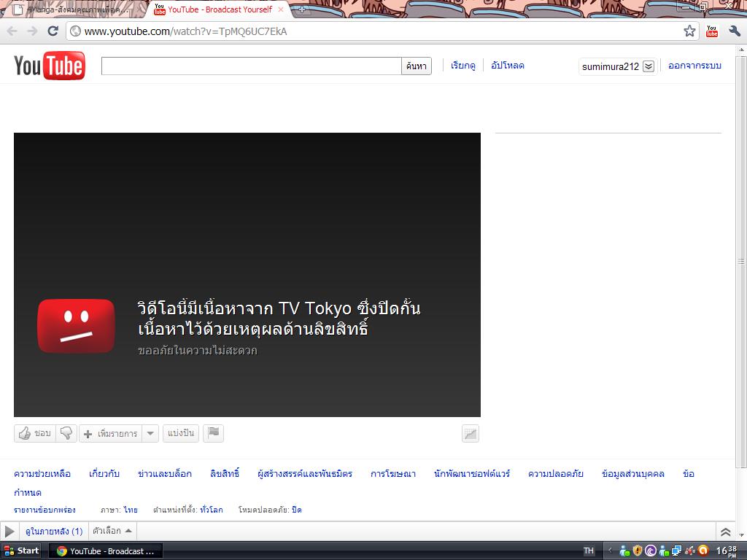747x560 pixels.
Task: Click ออกจากระบบ sign out link
Action: tap(694, 66)
